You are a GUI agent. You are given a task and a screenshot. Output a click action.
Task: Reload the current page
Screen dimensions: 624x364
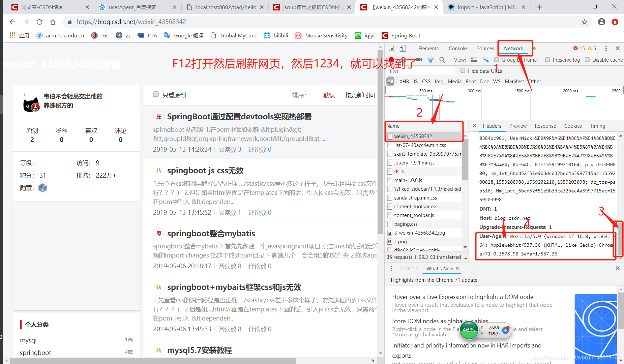39,22
